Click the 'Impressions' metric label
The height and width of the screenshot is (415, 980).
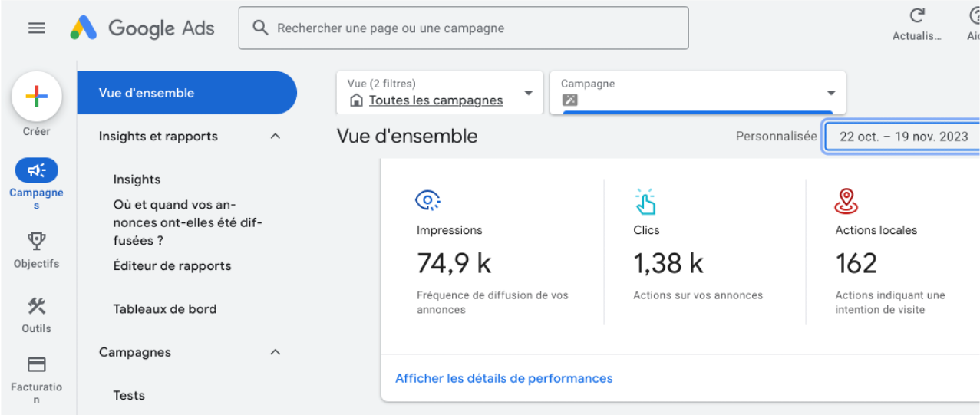point(450,230)
